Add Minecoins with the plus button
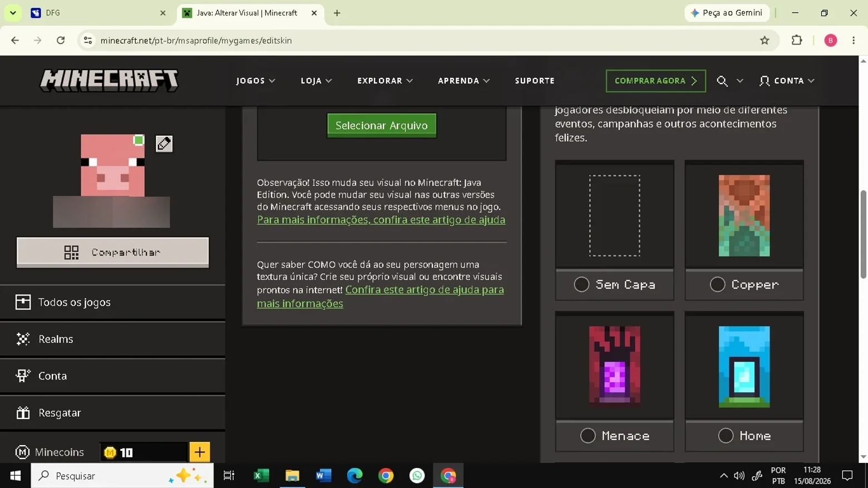This screenshot has height=488, width=868. click(x=200, y=452)
